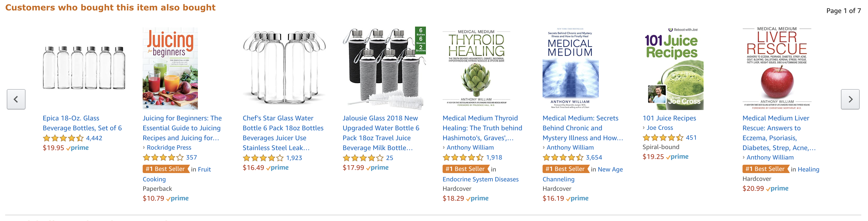Open Epica 18-Oz. Glass Beverage Bottles link
Viewport: 868px width, 221px height.
pyautogui.click(x=82, y=123)
